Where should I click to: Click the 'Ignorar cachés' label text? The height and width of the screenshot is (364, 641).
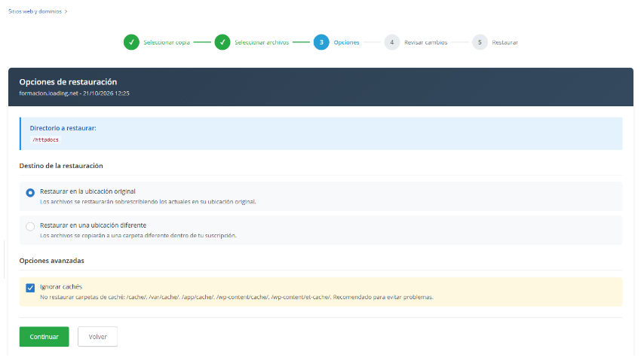tap(61, 287)
